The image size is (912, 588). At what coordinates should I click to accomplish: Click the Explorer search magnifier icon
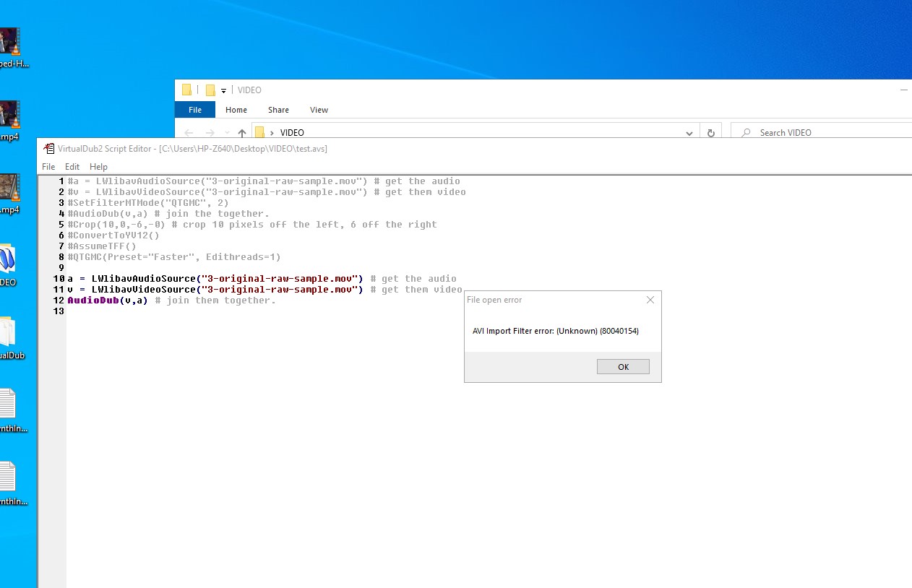click(x=745, y=133)
